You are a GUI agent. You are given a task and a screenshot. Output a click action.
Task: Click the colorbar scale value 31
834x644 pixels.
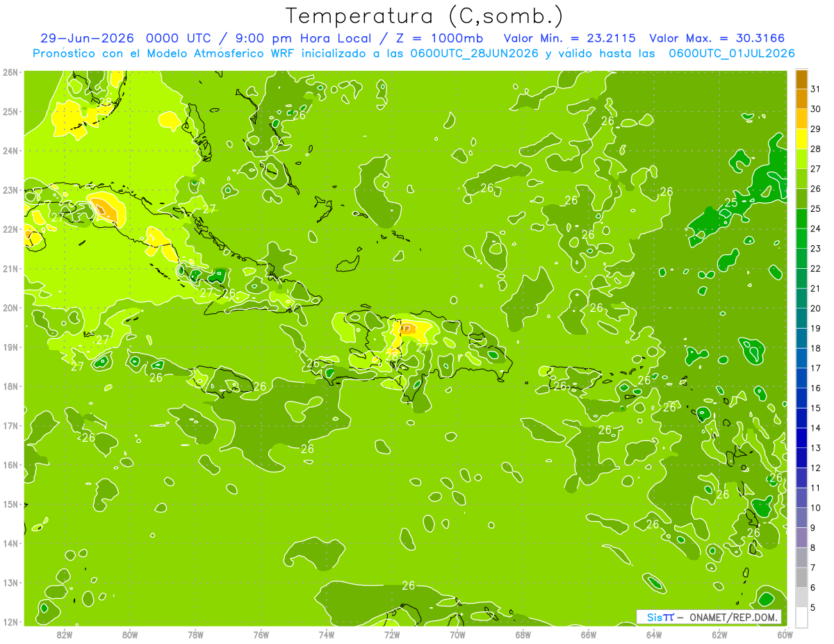pos(816,88)
